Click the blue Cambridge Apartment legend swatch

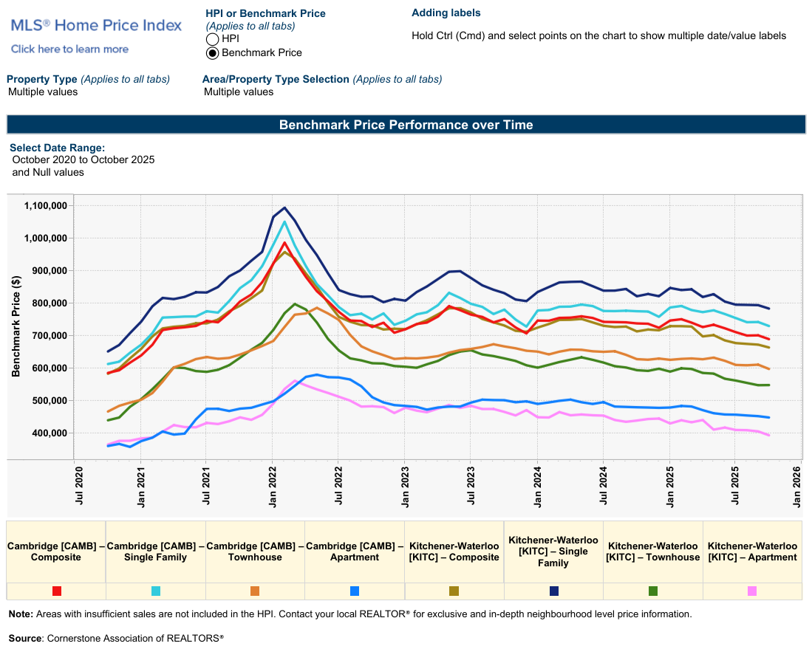355,591
